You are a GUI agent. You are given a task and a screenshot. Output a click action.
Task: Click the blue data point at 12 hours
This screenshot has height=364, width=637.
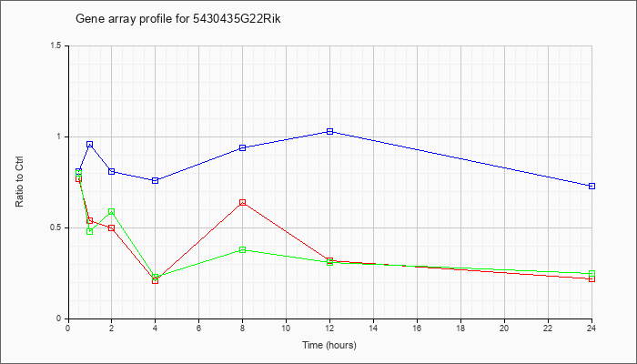pyautogui.click(x=329, y=131)
